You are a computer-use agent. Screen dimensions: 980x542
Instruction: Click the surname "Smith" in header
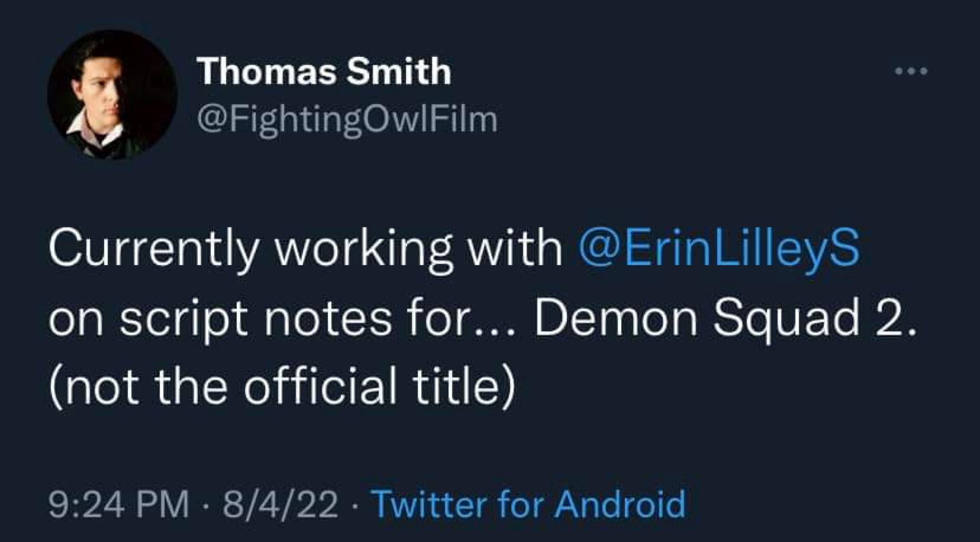point(398,71)
